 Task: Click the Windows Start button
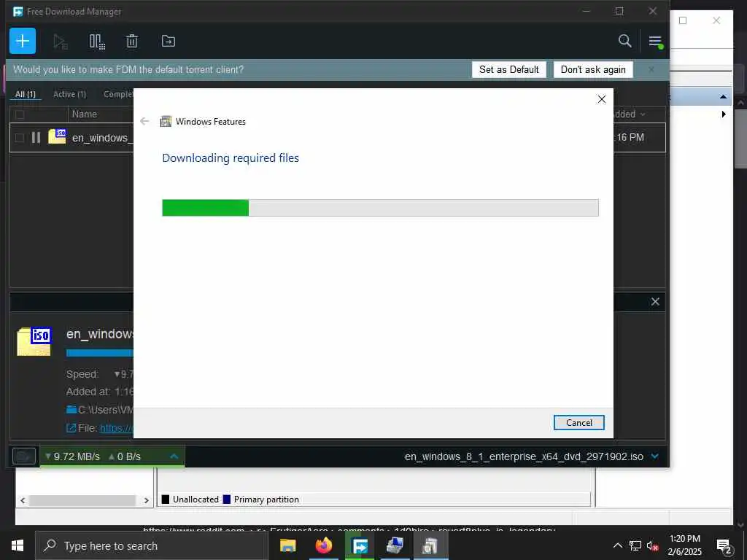coord(18,545)
